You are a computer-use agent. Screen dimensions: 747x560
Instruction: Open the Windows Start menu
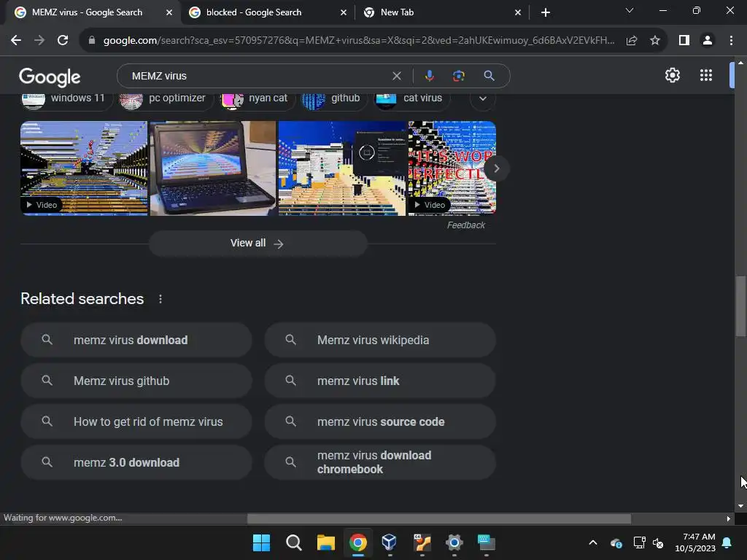tap(261, 542)
